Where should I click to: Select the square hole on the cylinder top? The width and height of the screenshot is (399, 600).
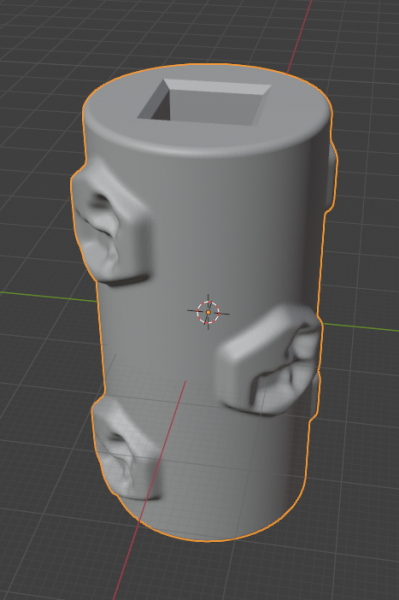click(x=204, y=102)
